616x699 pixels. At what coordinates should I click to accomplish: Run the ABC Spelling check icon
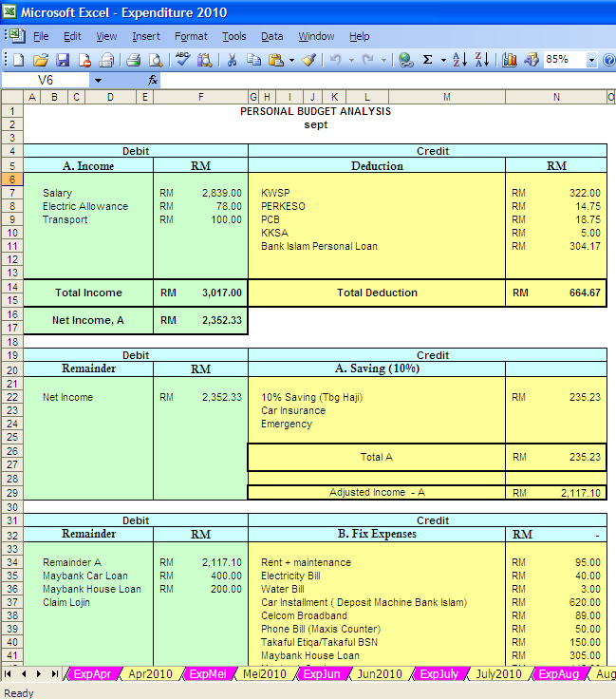coord(182,59)
